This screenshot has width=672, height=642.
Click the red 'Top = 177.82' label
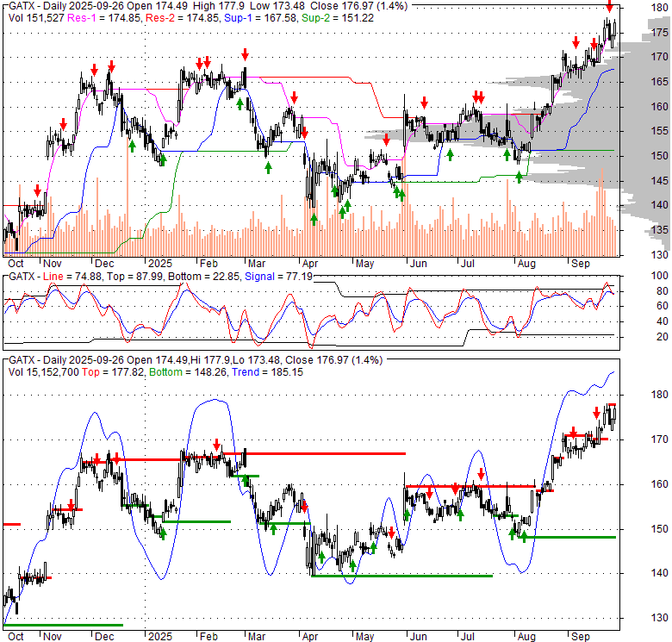114,372
